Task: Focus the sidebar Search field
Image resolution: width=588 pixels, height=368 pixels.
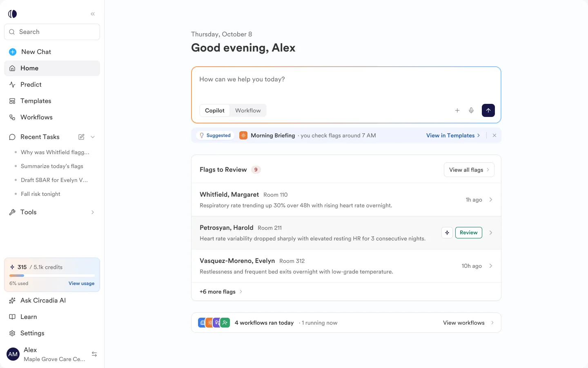Action: (x=52, y=32)
